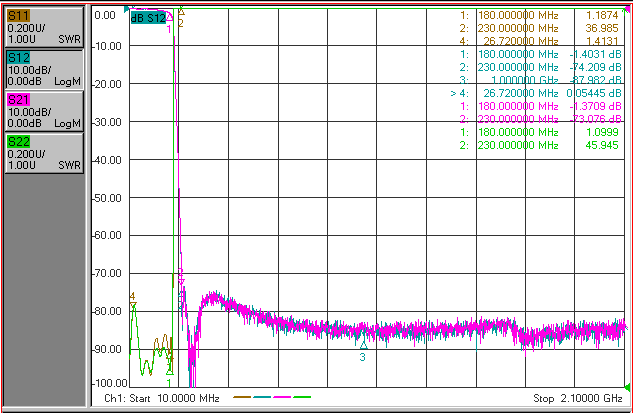
Task: Click the -10.00 Y-axis label
Action: tap(107, 46)
